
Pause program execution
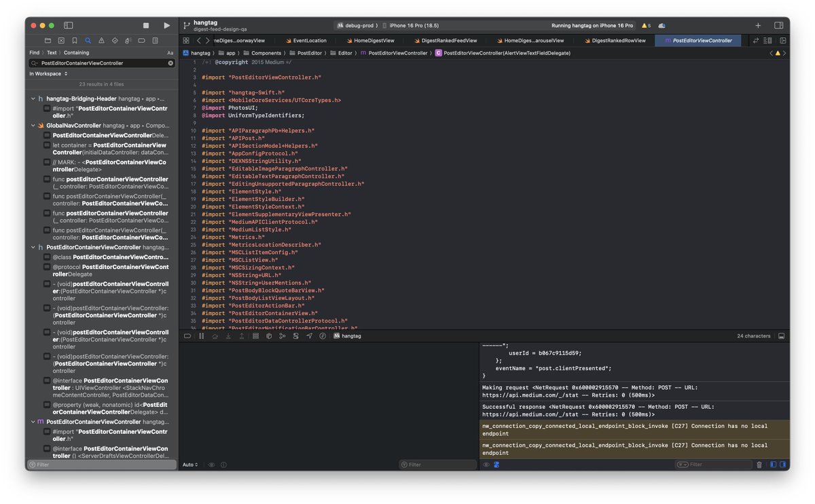click(201, 336)
